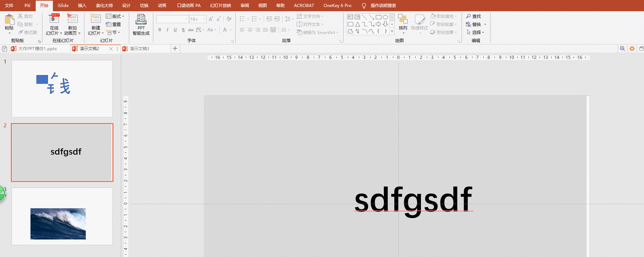The height and width of the screenshot is (257, 644).
Task: Open the font size 18+ dropdown
Action: click(204, 19)
